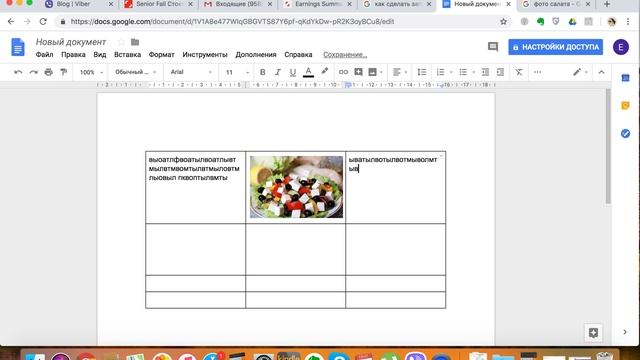
Task: Click the browser address bar URL
Action: (232, 22)
